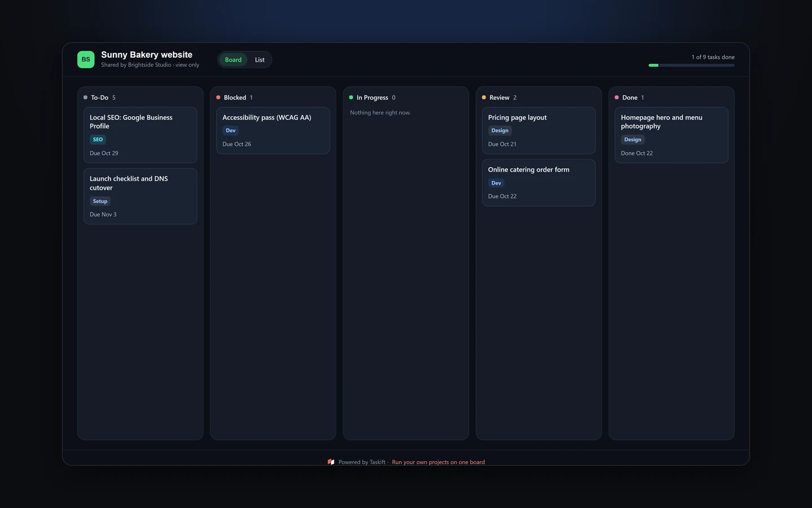812x508 pixels.
Task: Click the 'Done Oct 22' date
Action: [637, 154]
